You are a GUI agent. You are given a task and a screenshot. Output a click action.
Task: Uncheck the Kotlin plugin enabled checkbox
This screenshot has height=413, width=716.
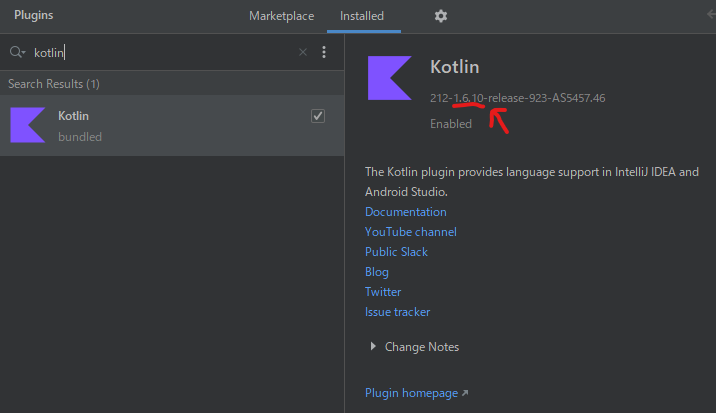coord(318,116)
